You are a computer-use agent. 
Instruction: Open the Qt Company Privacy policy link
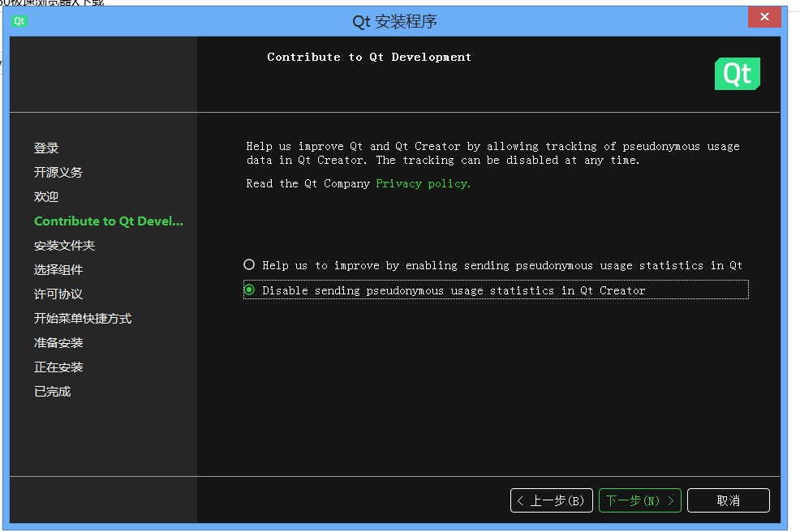pyautogui.click(x=422, y=183)
